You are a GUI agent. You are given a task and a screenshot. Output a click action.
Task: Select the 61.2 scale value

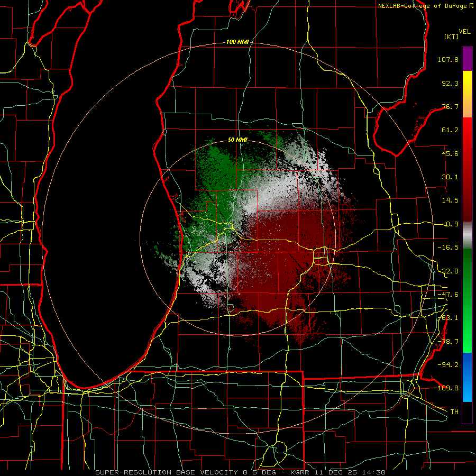450,130
